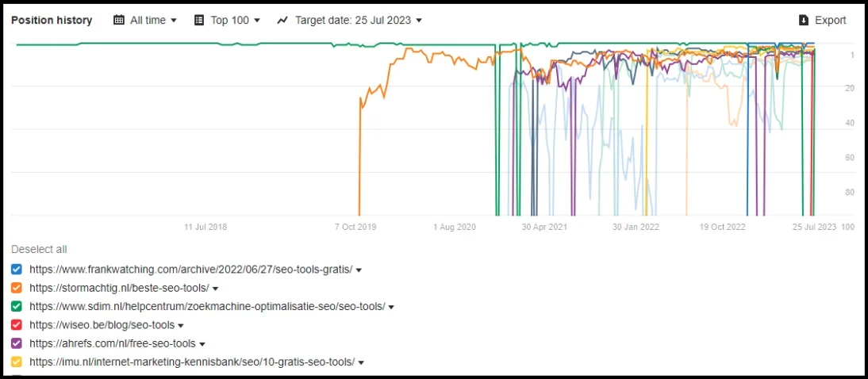Click the Export download icon
The height and width of the screenshot is (379, 868).
(x=803, y=20)
